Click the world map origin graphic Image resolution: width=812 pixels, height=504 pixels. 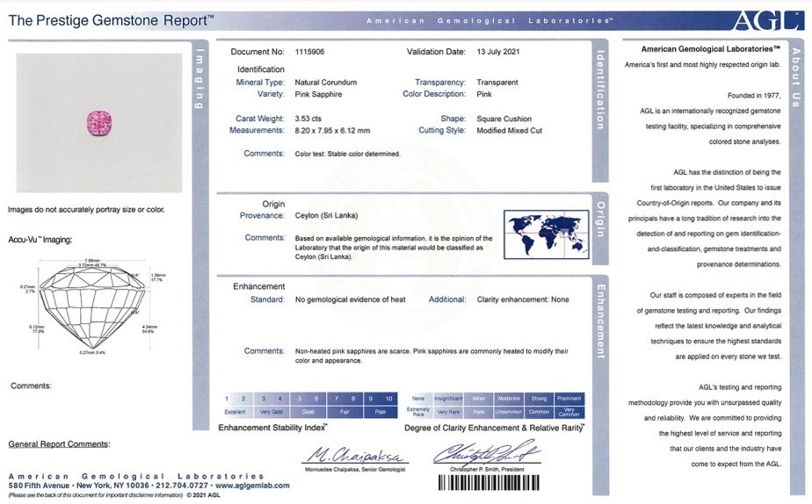[546, 234]
